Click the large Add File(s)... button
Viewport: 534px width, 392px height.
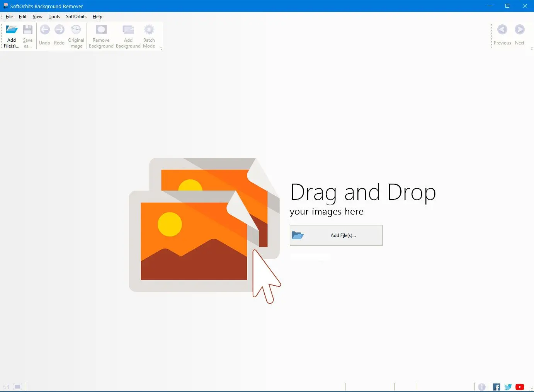pyautogui.click(x=336, y=235)
